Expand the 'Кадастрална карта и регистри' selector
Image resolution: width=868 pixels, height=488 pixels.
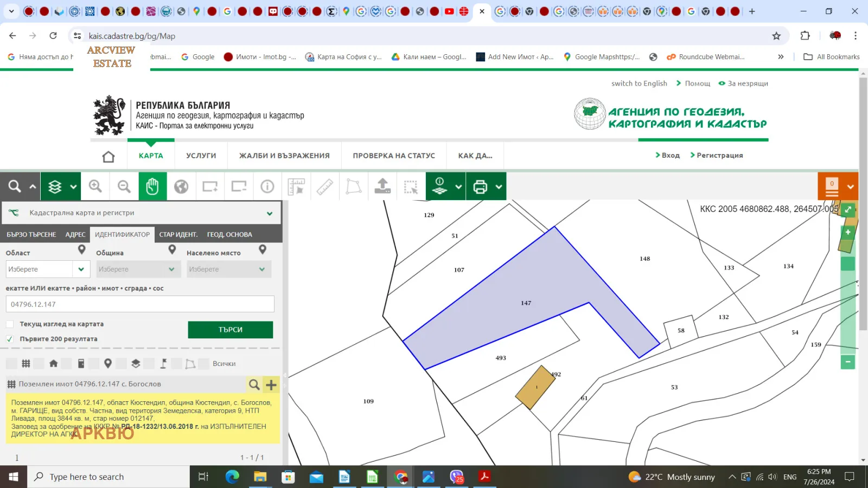click(270, 213)
